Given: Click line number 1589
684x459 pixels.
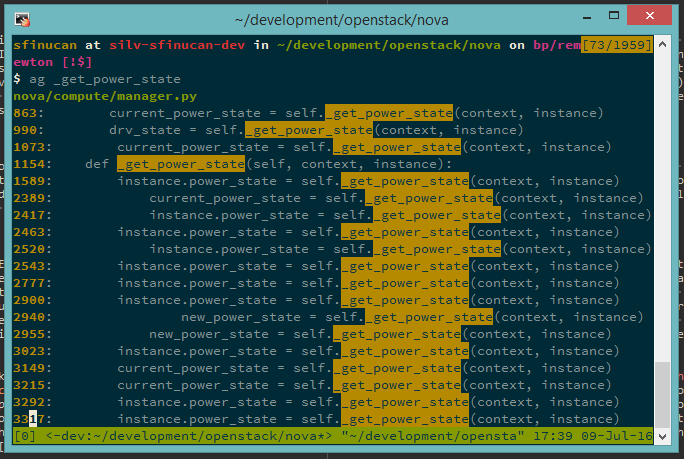Looking at the screenshot, I should pos(29,182).
